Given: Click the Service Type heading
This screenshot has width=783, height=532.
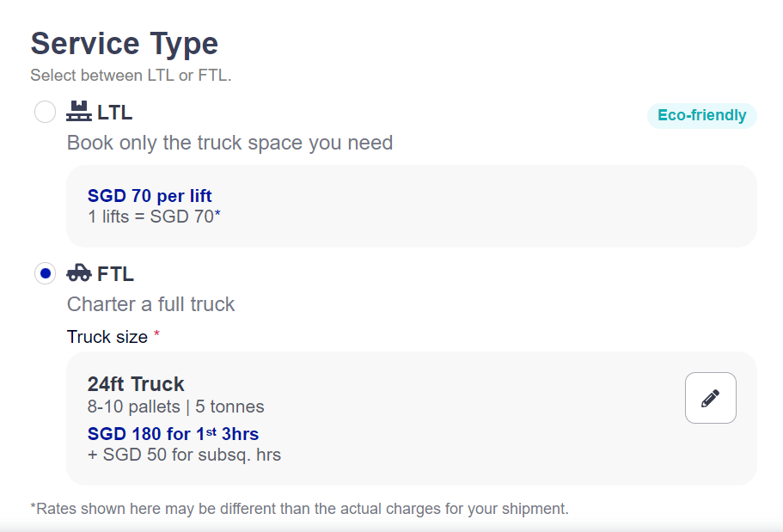Looking at the screenshot, I should (125, 44).
